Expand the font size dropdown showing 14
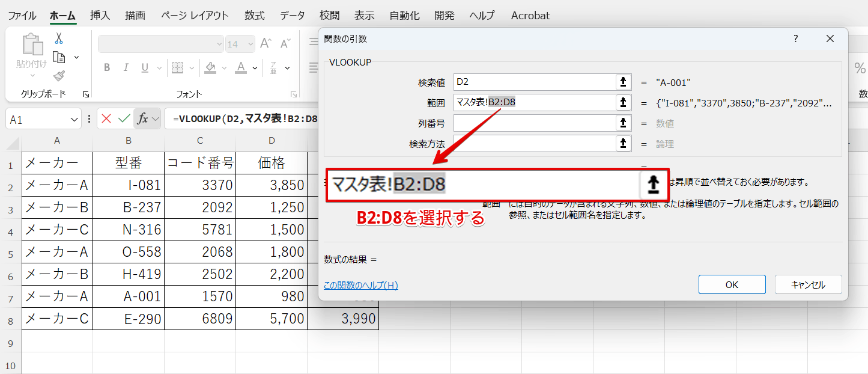 point(249,44)
